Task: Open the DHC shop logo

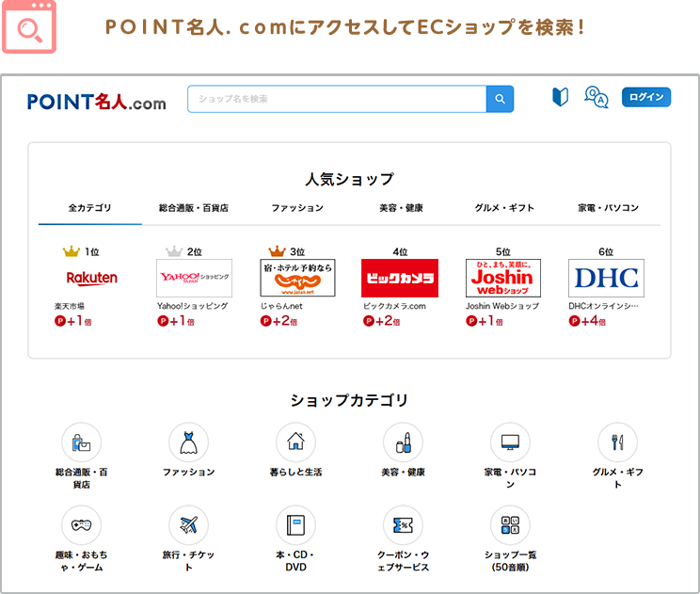Action: [606, 278]
